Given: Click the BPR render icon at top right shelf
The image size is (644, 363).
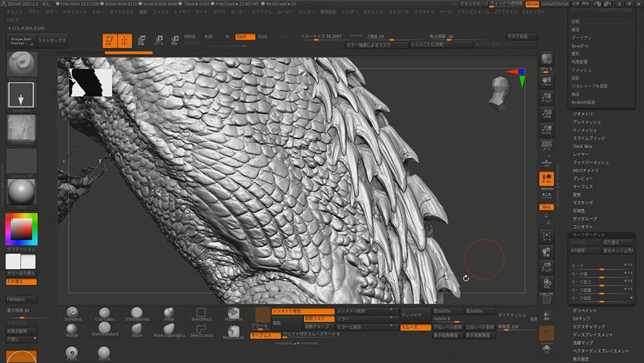Looking at the screenshot, I should 546,59.
